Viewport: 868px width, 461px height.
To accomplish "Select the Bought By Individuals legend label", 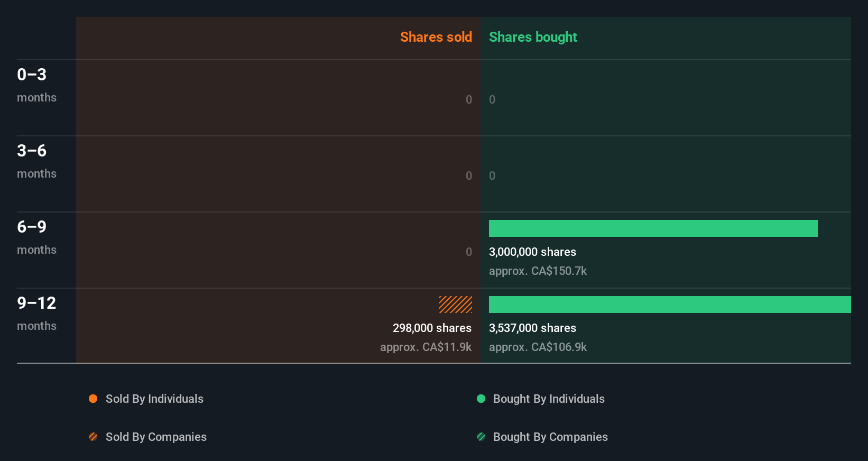I will [x=549, y=399].
